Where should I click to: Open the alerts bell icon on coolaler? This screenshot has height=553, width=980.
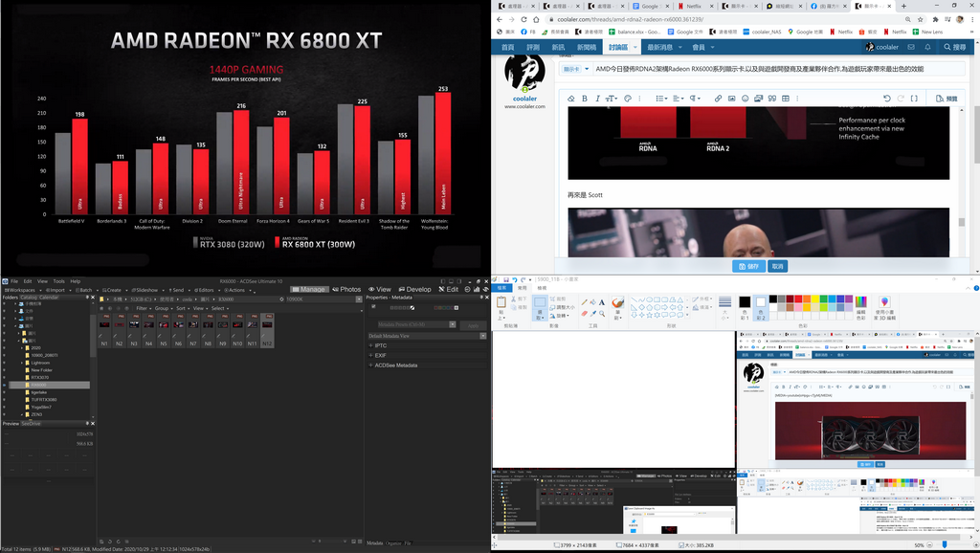[x=927, y=47]
